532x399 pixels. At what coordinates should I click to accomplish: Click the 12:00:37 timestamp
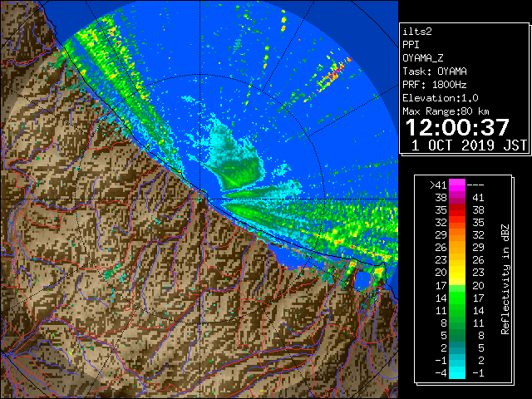457,127
